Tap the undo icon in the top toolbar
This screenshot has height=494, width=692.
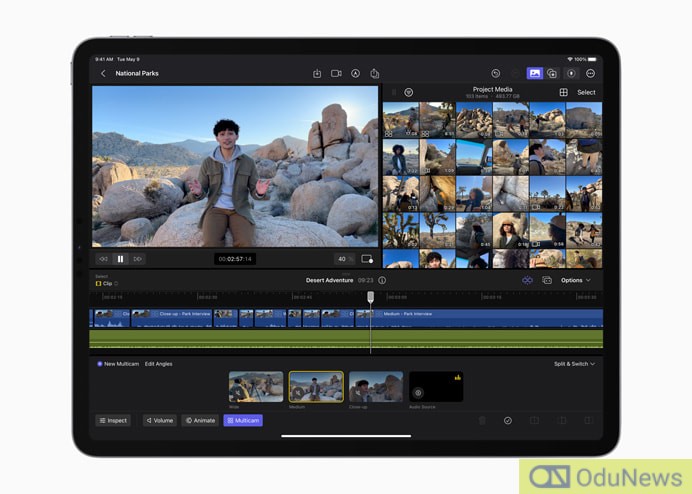496,74
